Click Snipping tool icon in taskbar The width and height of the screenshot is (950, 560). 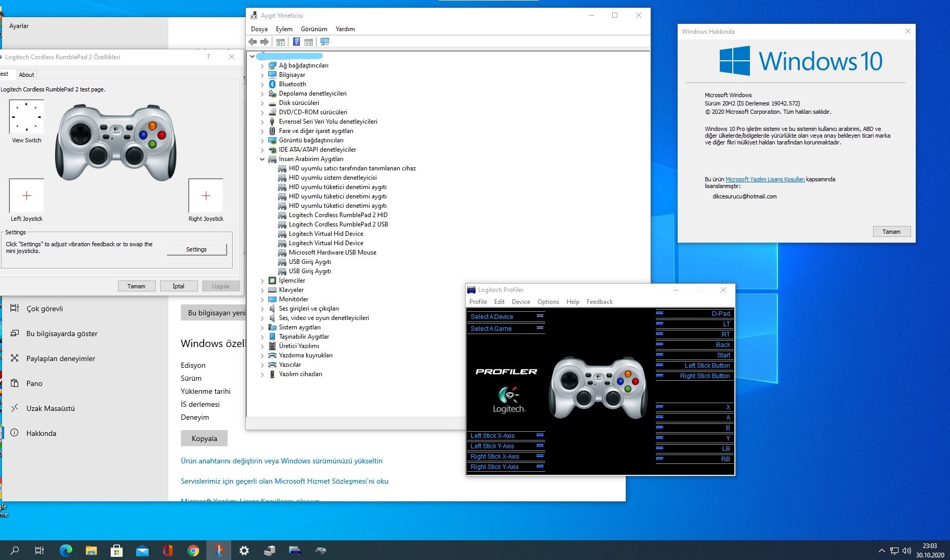(219, 551)
